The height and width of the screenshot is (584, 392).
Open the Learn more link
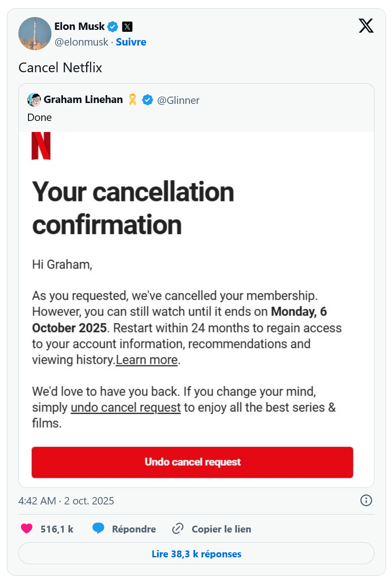147,360
